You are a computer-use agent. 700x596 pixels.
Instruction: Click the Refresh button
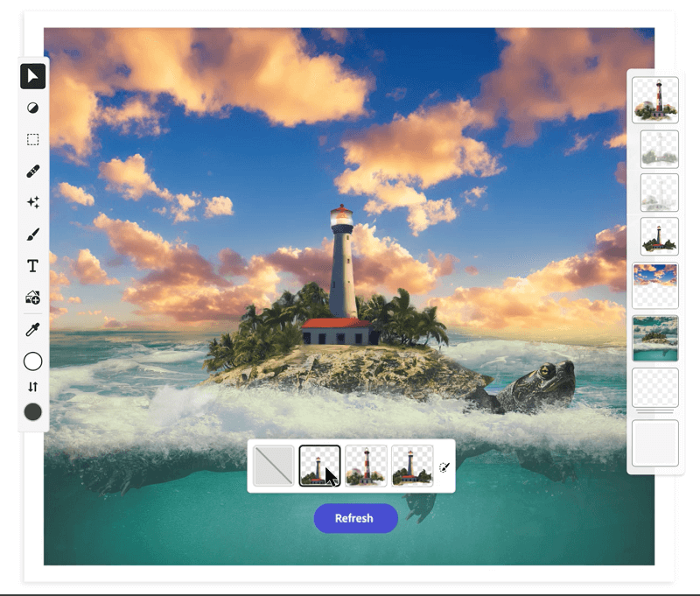355,518
